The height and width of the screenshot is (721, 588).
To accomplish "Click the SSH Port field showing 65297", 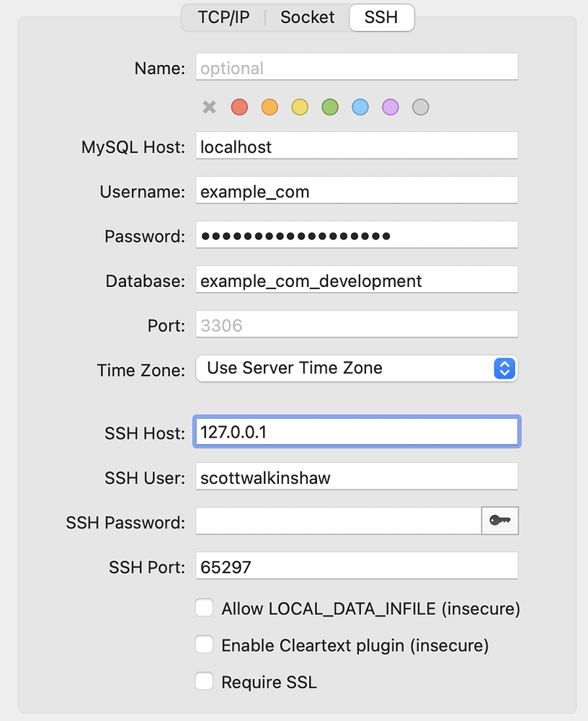I will [x=356, y=566].
